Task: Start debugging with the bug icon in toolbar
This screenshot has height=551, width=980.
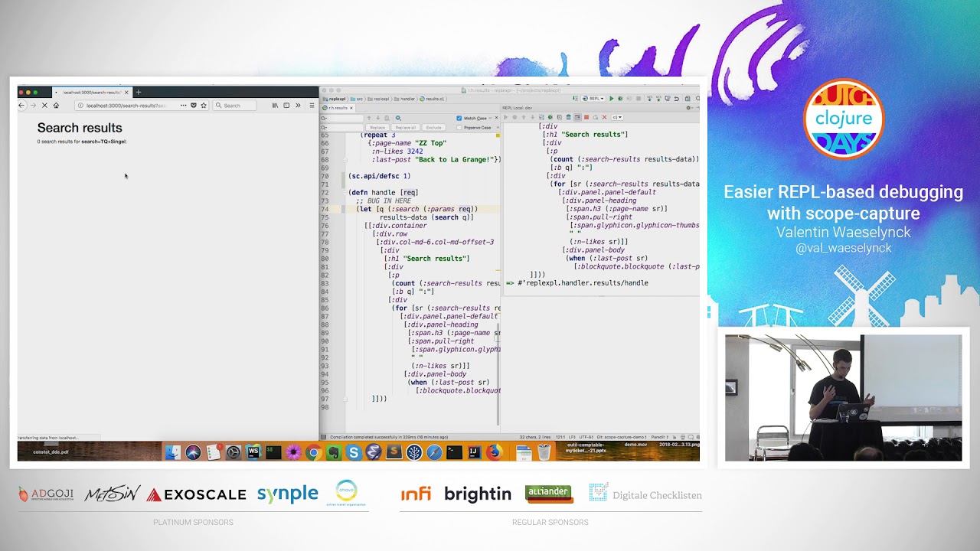Action: 620,99
